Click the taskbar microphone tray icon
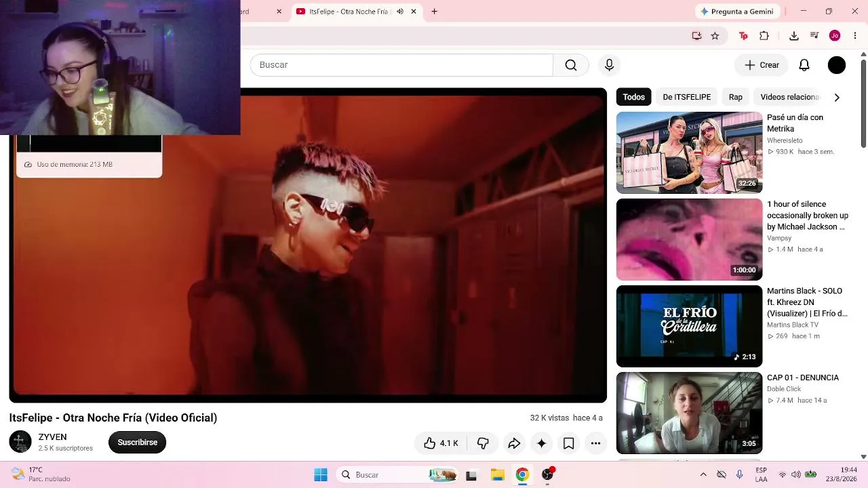The height and width of the screenshot is (488, 868). click(x=739, y=474)
